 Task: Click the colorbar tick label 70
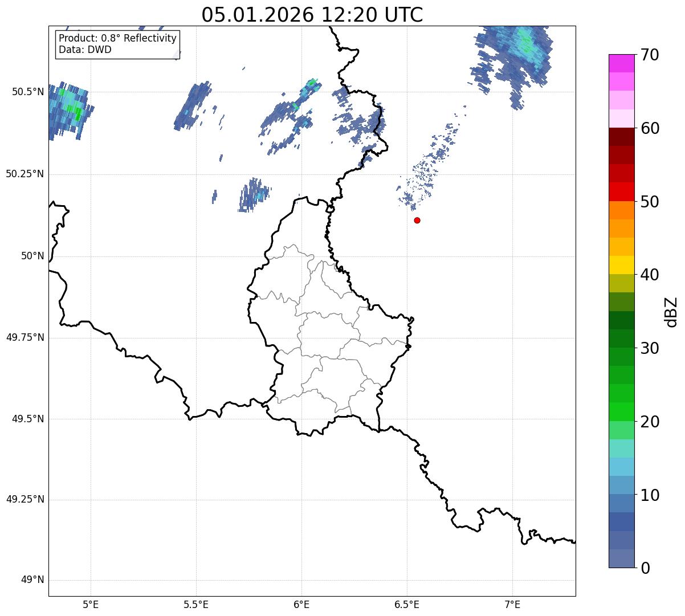[x=650, y=55]
